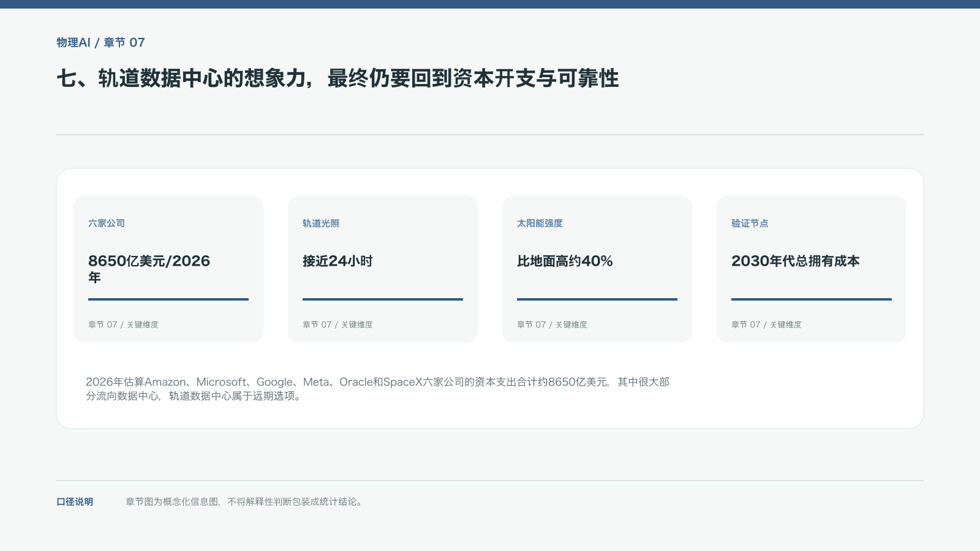980x551 pixels.
Task: Click the title starting "七、轨道数据中心的想象力"
Action: pos(337,78)
